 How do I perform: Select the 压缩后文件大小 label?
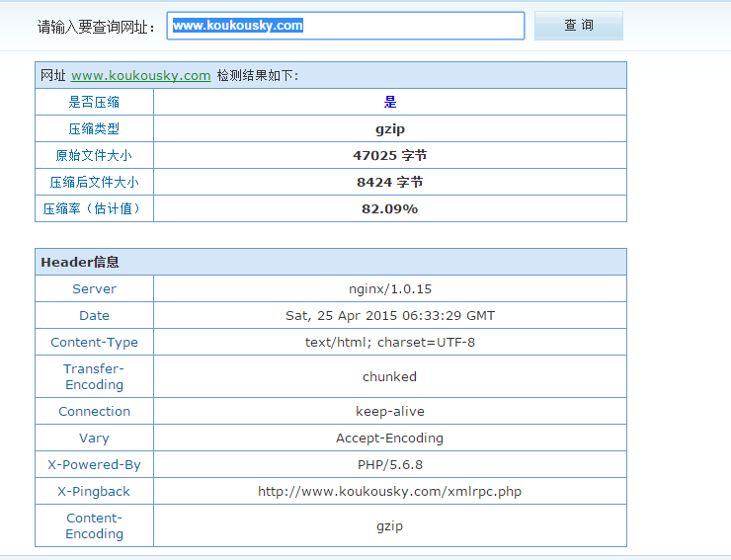click(x=94, y=182)
